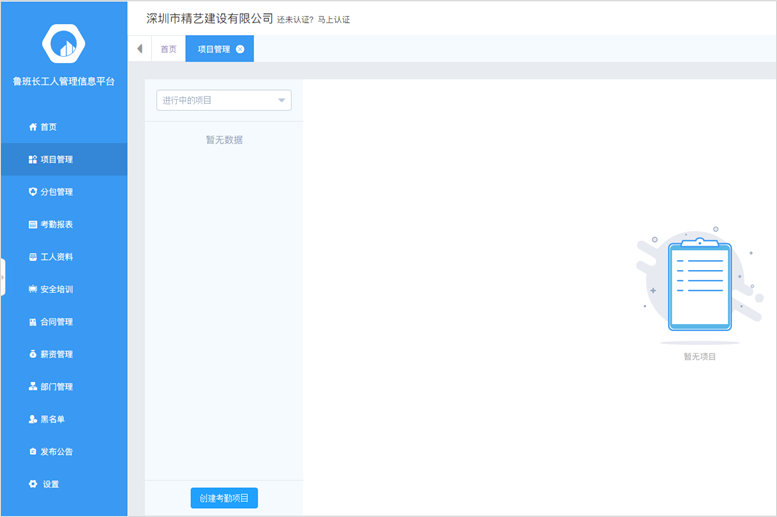This screenshot has height=517, width=777.
Task: Click the platform logo at top left
Action: click(x=63, y=43)
